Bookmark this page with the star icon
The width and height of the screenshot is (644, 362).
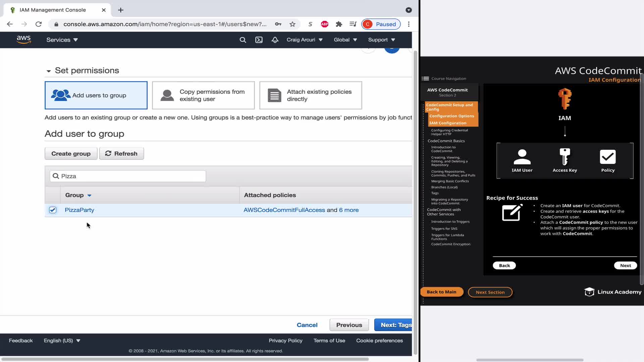click(x=292, y=24)
